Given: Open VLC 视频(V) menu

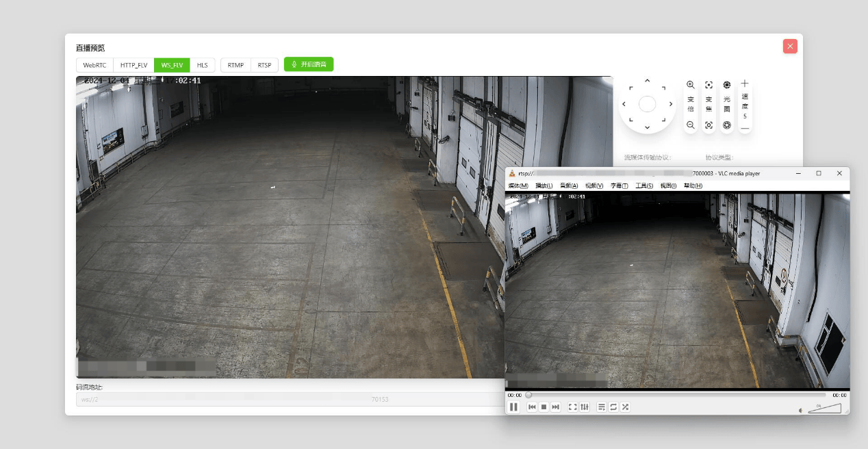Looking at the screenshot, I should pos(594,185).
